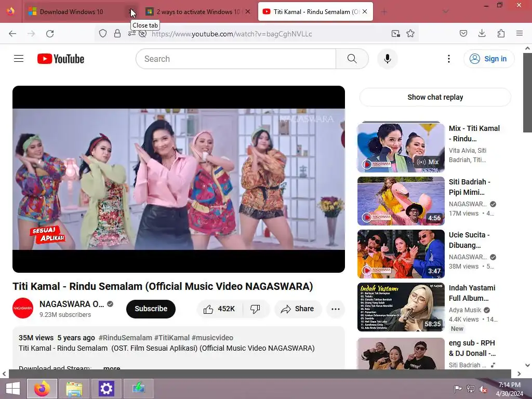532x399 pixels.
Task: Open a new browser tab
Action: (384, 11)
